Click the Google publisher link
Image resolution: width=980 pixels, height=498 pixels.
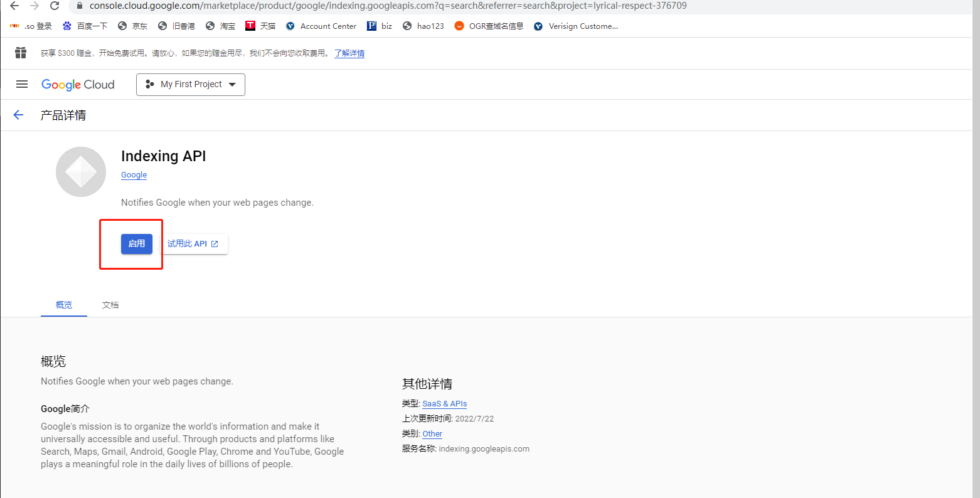pos(134,175)
